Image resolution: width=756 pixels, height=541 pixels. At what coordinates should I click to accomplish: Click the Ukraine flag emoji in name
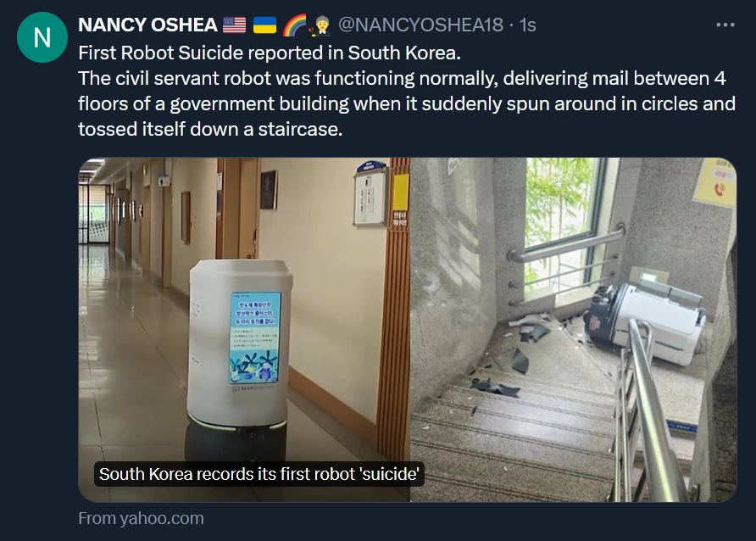(x=264, y=25)
